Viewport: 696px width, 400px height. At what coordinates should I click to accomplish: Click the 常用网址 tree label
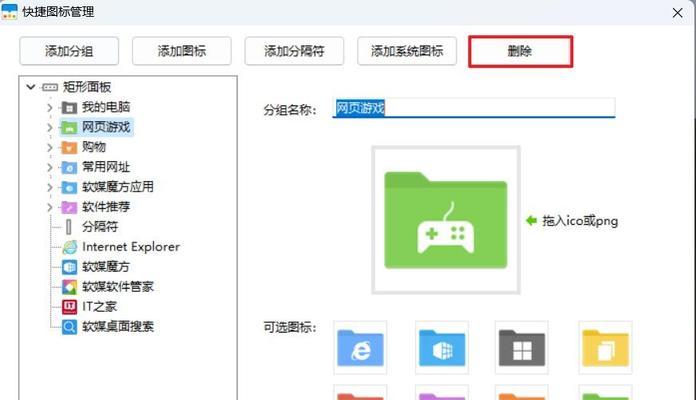click(106, 167)
